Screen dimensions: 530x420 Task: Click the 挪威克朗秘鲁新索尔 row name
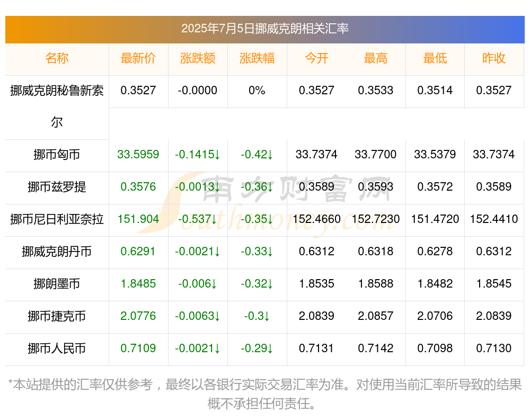tap(57, 106)
